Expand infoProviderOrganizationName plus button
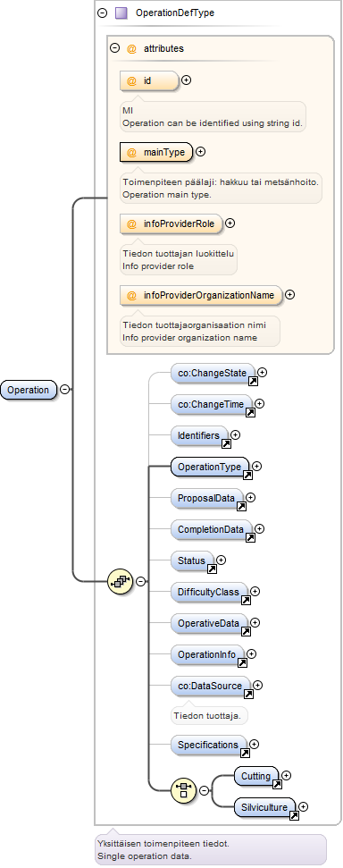The height and width of the screenshot is (868, 343). click(x=289, y=294)
